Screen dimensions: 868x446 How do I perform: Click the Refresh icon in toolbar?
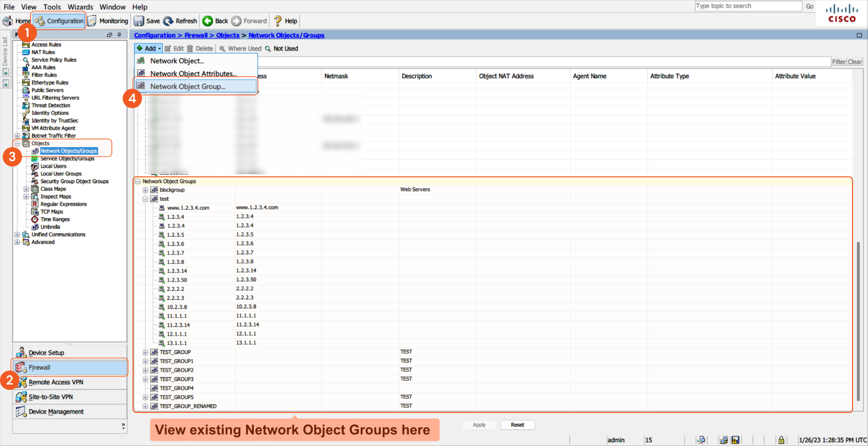pos(168,21)
